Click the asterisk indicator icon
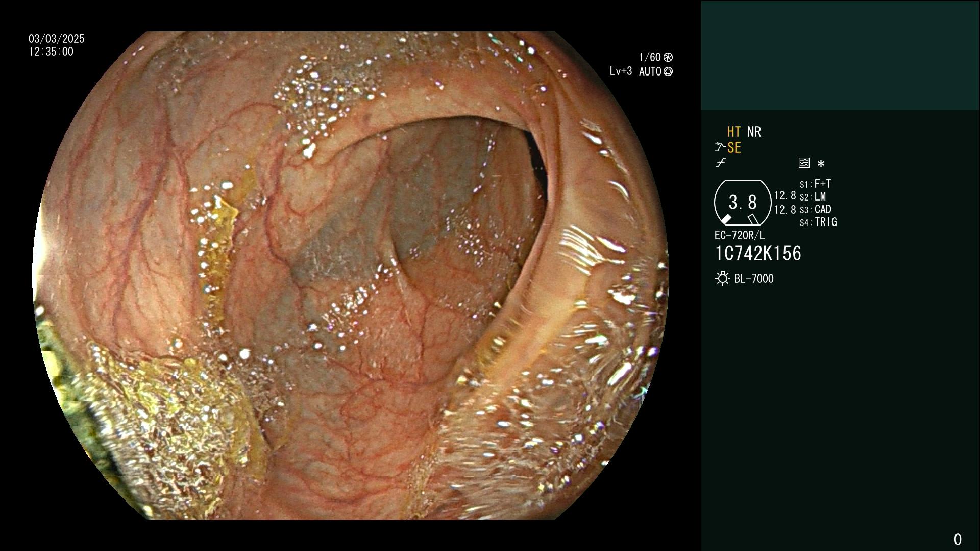980x551 pixels. click(x=821, y=164)
